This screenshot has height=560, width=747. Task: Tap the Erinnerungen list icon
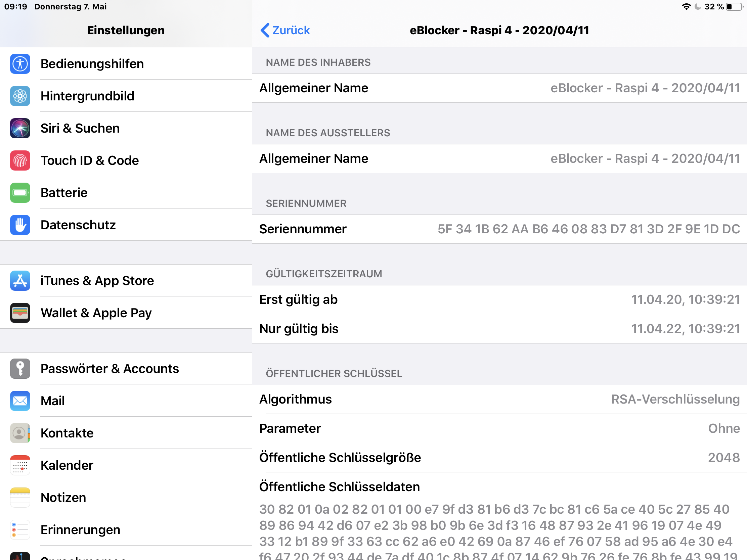(20, 530)
